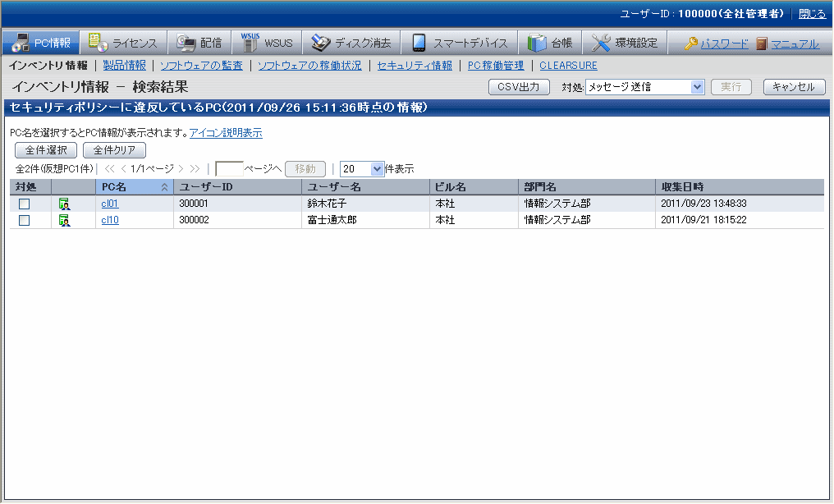The width and height of the screenshot is (834, 504).
Task: Open the cl10 PC name link
Action: pos(110,220)
